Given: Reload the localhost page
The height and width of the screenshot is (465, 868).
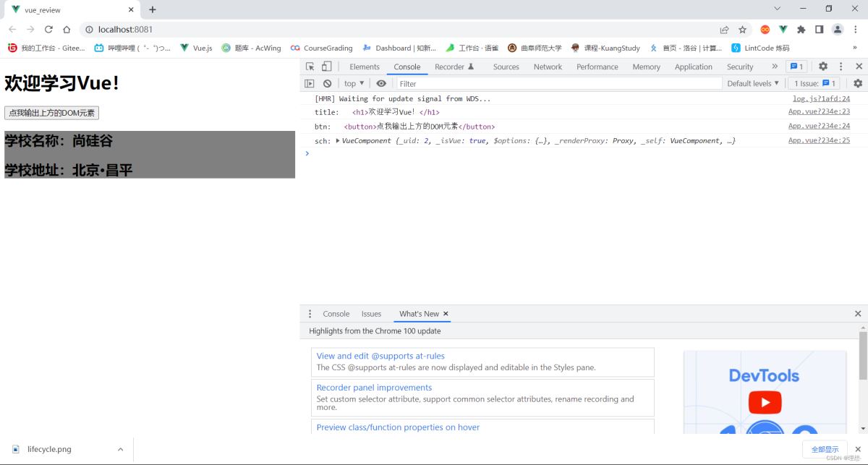Looking at the screenshot, I should 48,30.
